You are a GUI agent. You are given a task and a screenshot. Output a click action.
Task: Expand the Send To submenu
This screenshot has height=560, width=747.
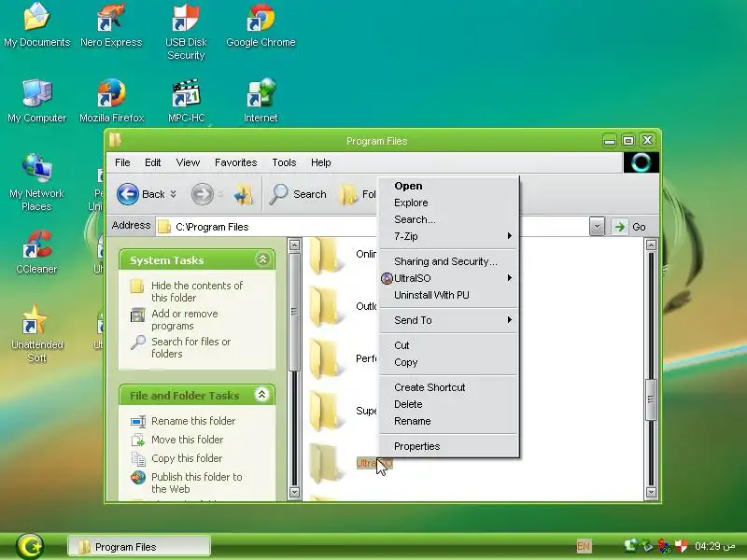tap(450, 320)
